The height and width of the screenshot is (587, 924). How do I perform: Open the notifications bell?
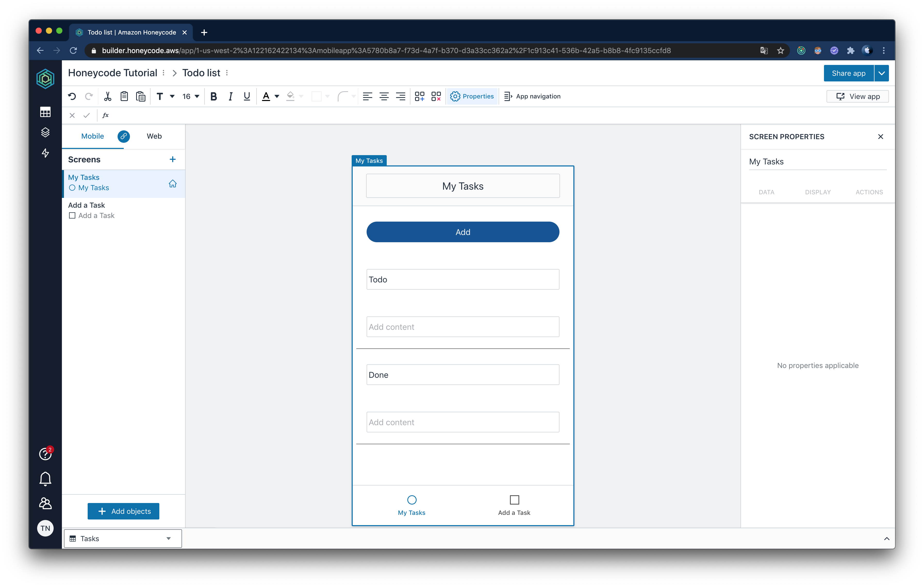pyautogui.click(x=45, y=479)
